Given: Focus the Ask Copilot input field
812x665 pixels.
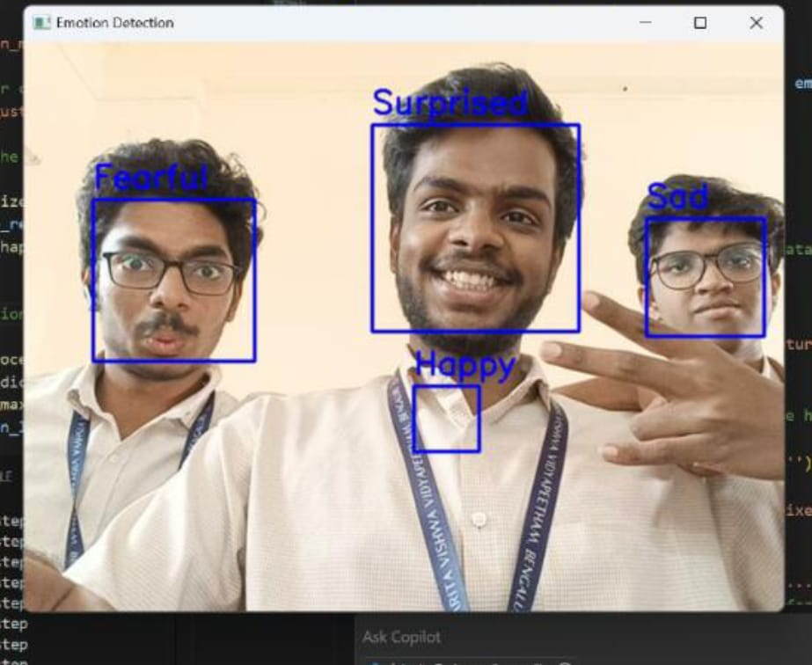Looking at the screenshot, I should [528, 637].
